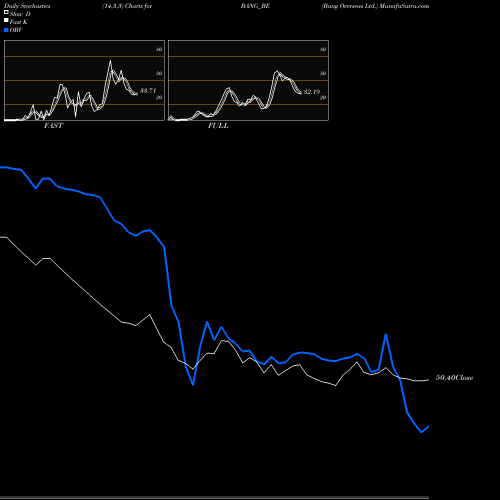The height and width of the screenshot is (500, 500).
Task: Click the '(14,3,3) Charts for' text
Action: click(x=127, y=6)
